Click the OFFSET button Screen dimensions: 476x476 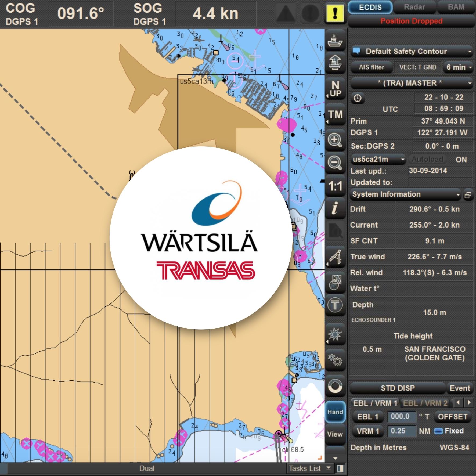coord(453,417)
